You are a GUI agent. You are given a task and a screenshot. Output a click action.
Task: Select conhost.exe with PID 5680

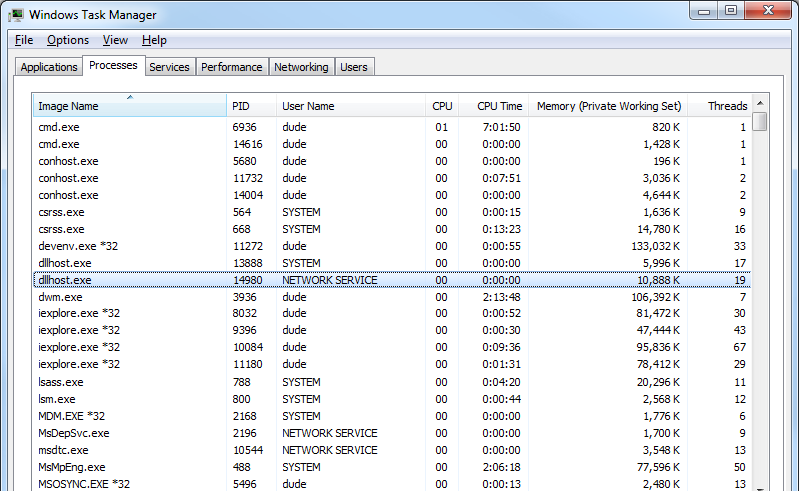click(x=392, y=161)
